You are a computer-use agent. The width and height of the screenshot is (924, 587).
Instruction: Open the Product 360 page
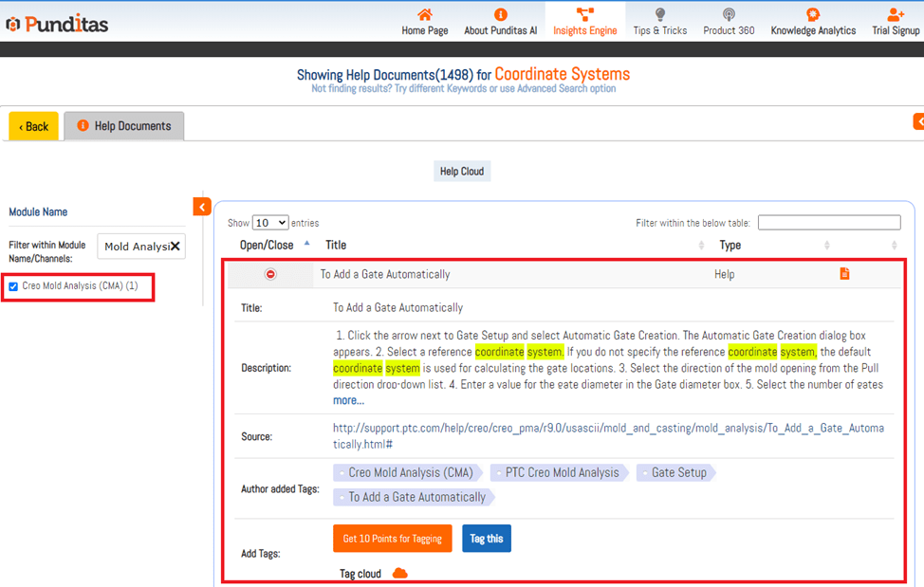click(x=729, y=21)
